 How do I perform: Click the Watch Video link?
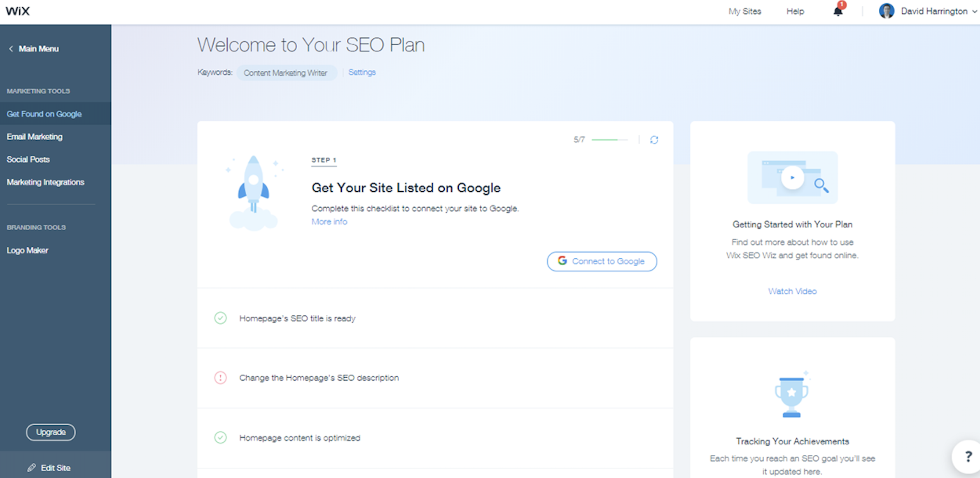pos(792,291)
